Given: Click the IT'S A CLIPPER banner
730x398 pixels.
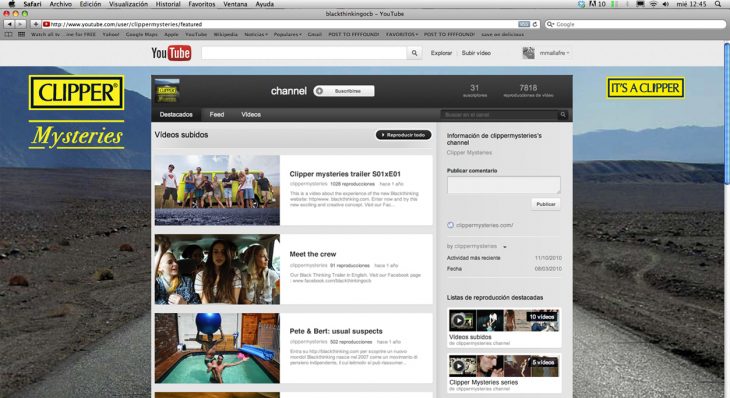Looking at the screenshot, I should [x=646, y=88].
